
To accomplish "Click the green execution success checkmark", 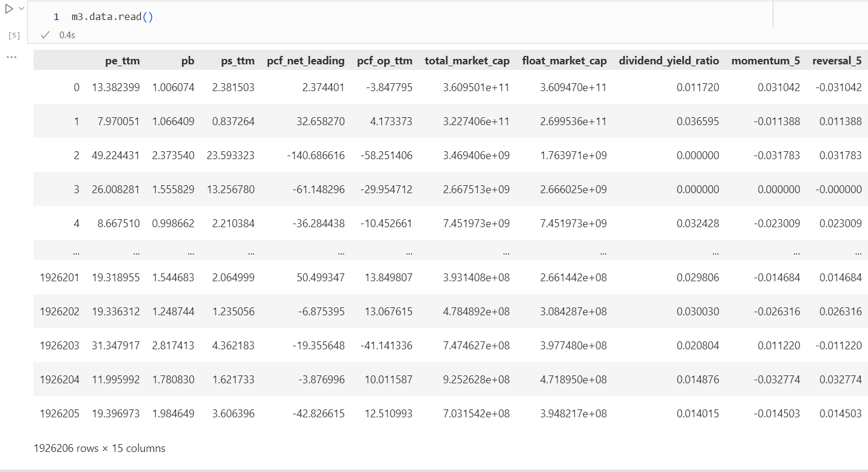I will 45,35.
